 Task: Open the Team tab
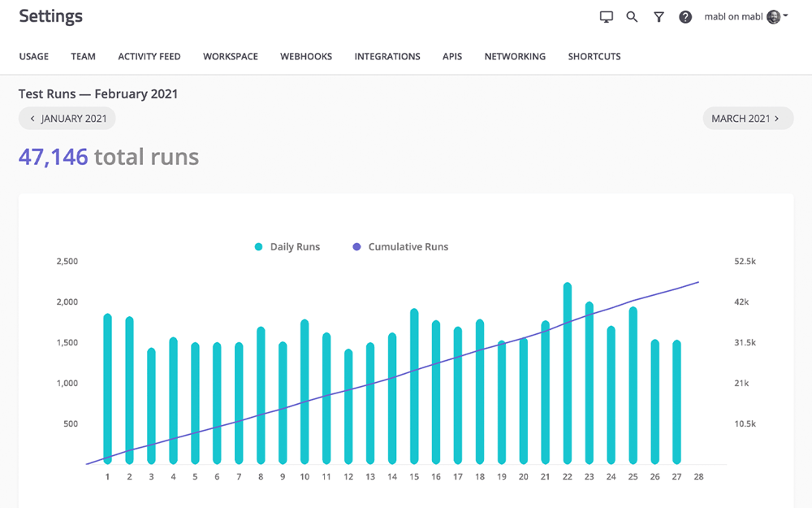coord(83,57)
